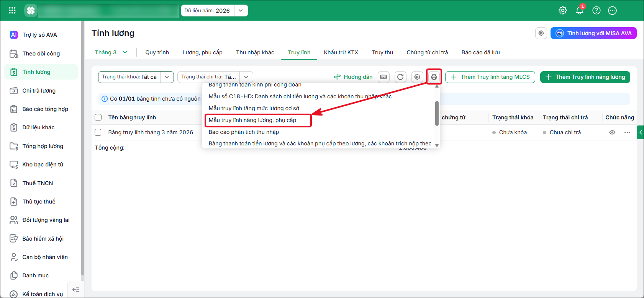Open the Hướng dẫn guide link

coord(353,77)
